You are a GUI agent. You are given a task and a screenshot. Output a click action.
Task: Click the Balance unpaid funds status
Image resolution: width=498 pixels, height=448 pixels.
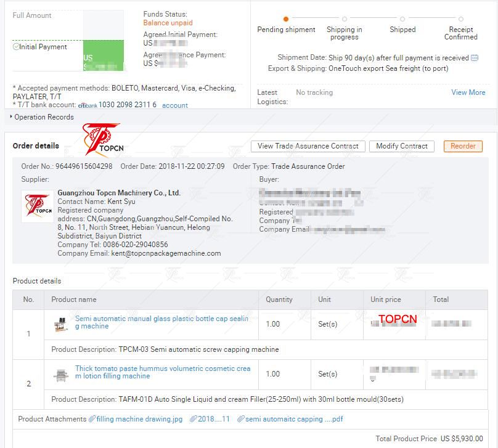pos(168,23)
